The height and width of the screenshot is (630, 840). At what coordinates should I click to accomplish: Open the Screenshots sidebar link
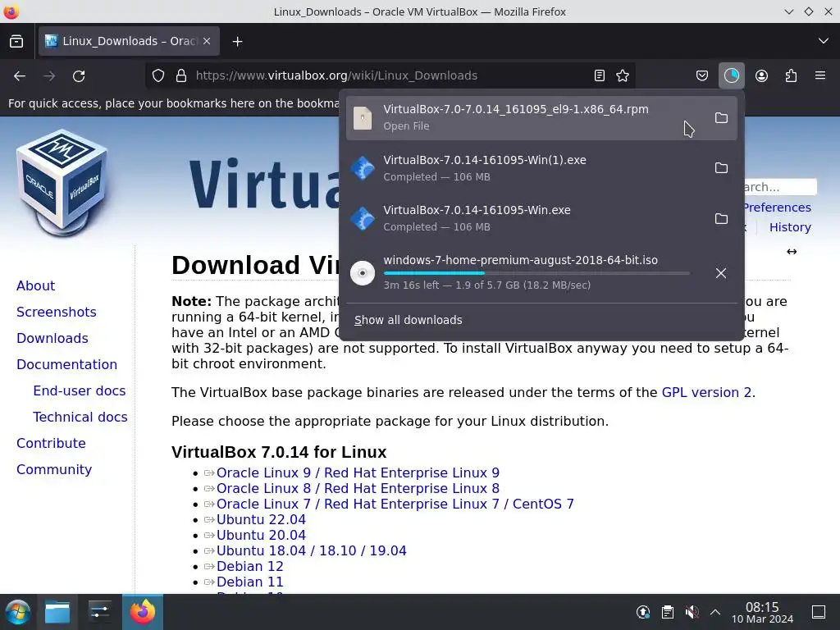coord(57,312)
